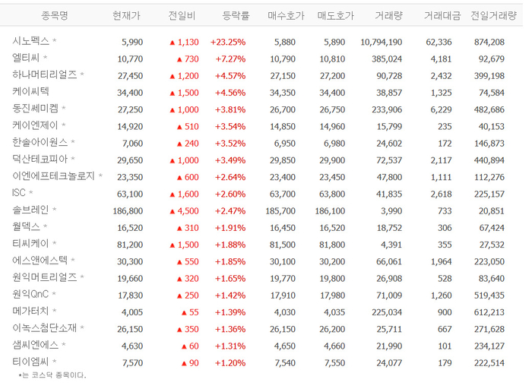Select the stock name 하나머티리얼즈
Screen dimensions: 532x392
pos(45,74)
